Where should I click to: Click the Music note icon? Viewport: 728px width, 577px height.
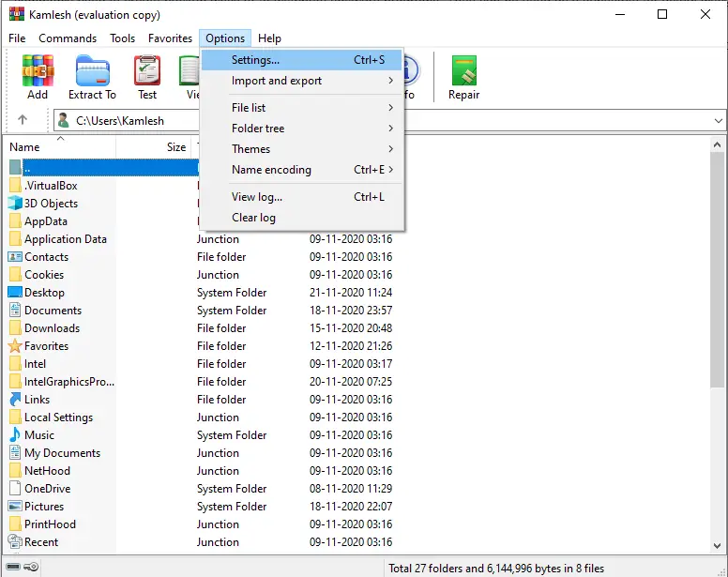pyautogui.click(x=15, y=434)
